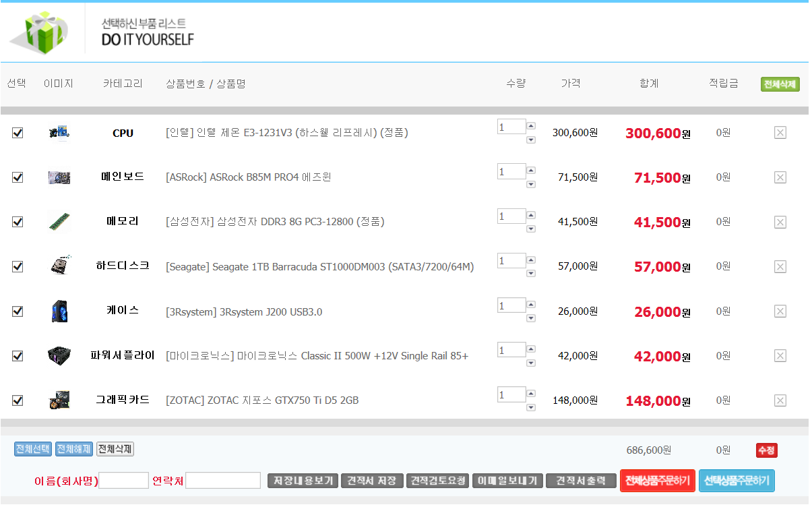This screenshot has width=812, height=507.
Task: Uncheck the CPU row checkbox
Action: pyautogui.click(x=18, y=133)
